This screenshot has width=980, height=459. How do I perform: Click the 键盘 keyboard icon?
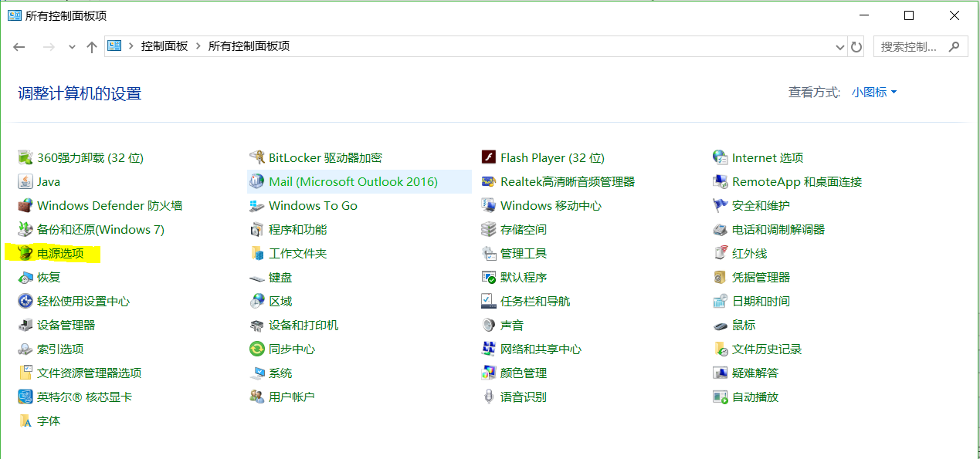point(257,277)
